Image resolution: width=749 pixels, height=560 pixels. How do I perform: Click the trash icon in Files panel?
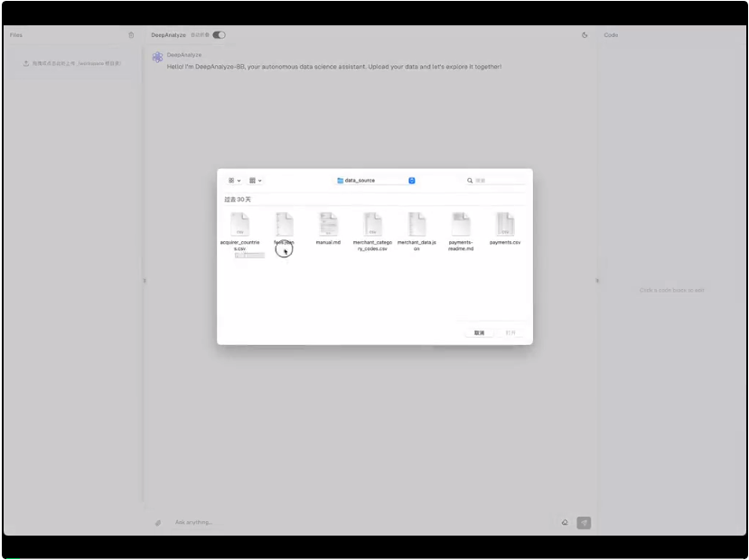(x=131, y=35)
